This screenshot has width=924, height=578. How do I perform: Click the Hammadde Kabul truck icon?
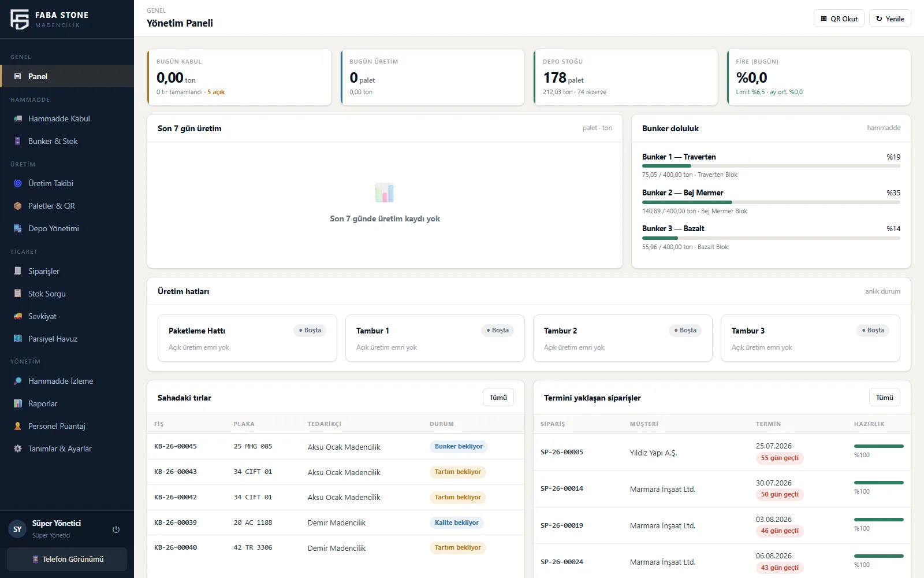pyautogui.click(x=18, y=118)
